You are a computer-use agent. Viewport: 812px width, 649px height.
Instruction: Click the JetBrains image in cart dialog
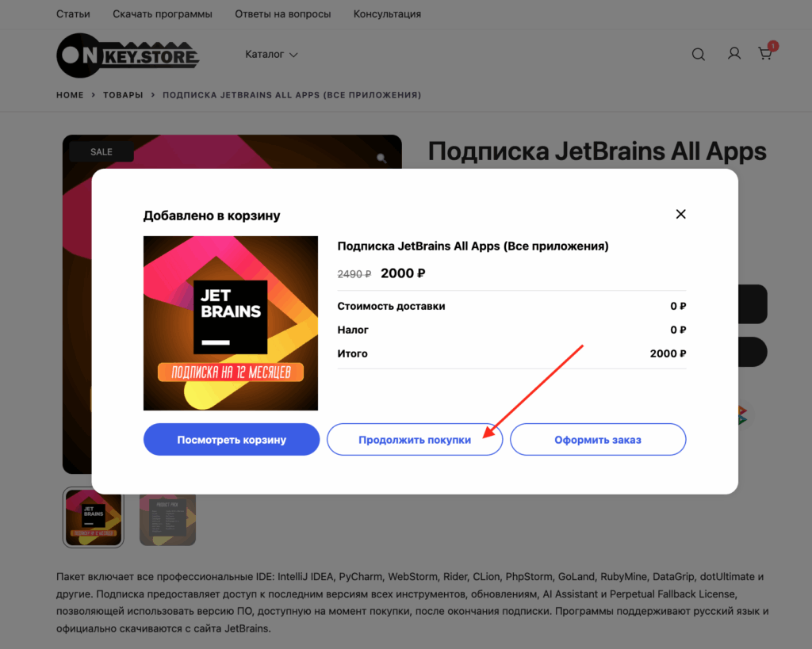[231, 323]
